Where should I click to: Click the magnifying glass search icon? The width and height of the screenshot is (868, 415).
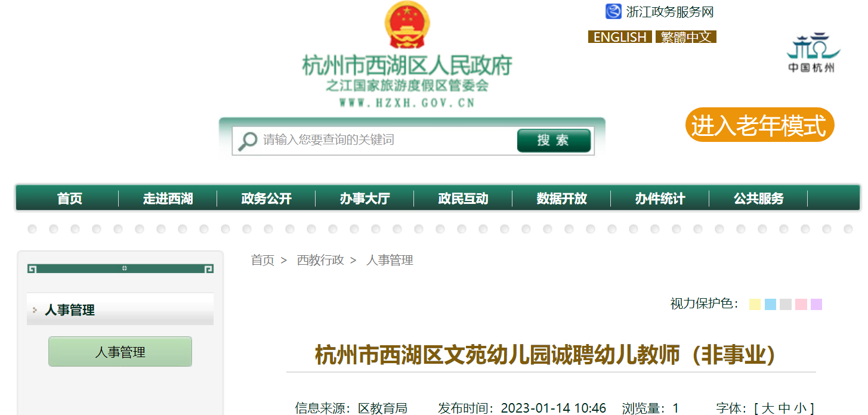(x=247, y=141)
